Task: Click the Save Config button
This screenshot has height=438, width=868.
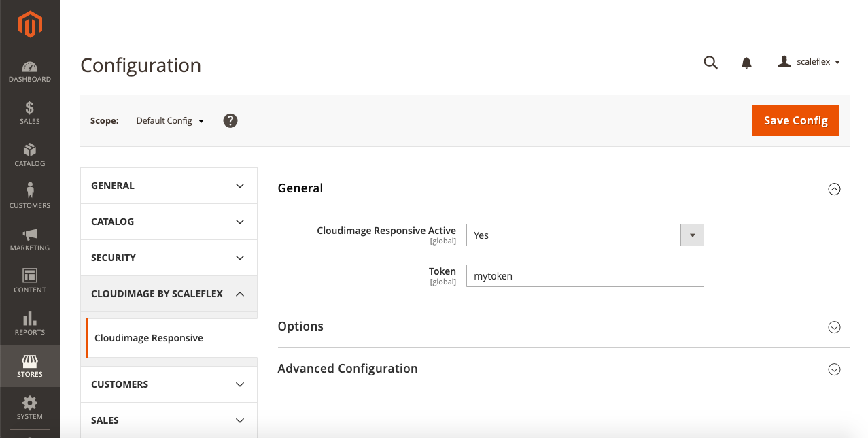Action: click(795, 120)
